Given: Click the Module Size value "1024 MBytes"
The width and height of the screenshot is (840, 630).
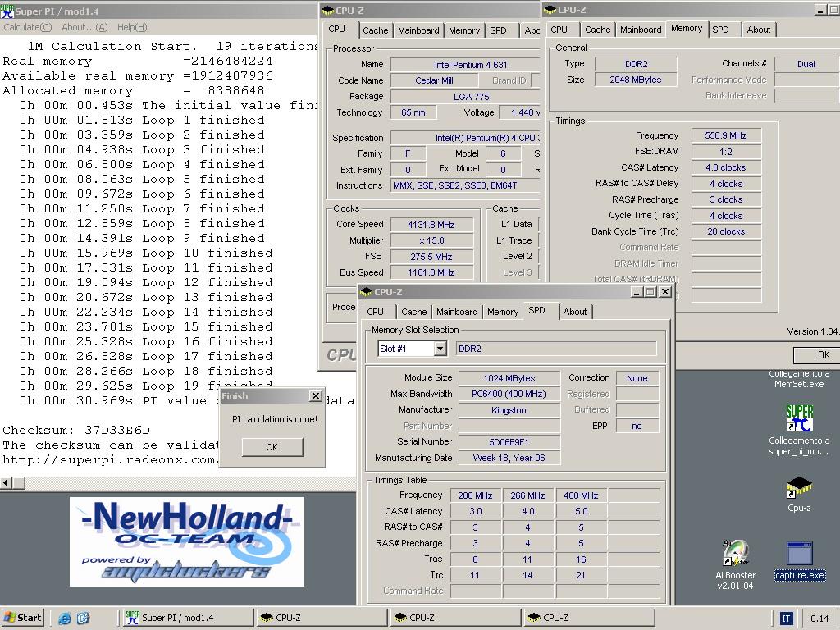Looking at the screenshot, I should coord(509,378).
